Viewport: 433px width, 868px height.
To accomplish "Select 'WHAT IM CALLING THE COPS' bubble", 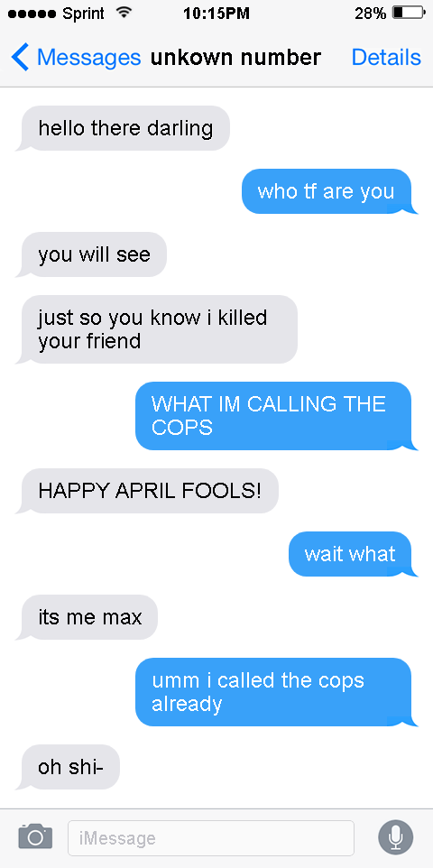I will coord(276,416).
